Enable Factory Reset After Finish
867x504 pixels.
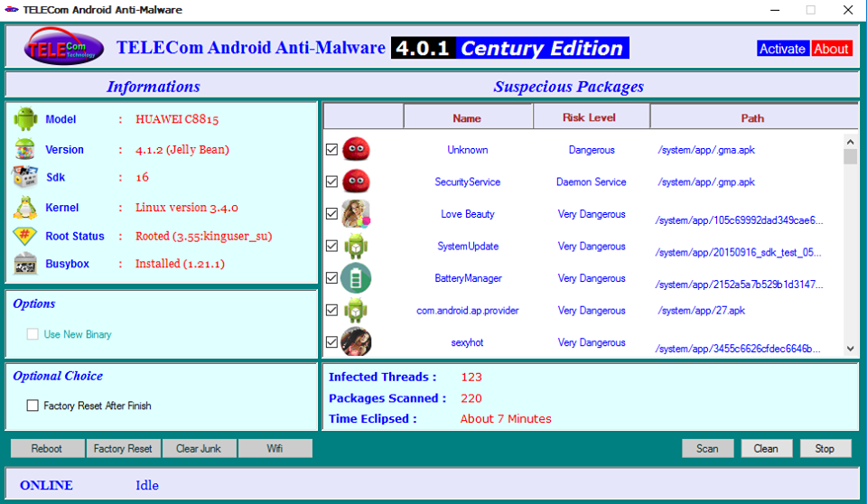pyautogui.click(x=33, y=406)
